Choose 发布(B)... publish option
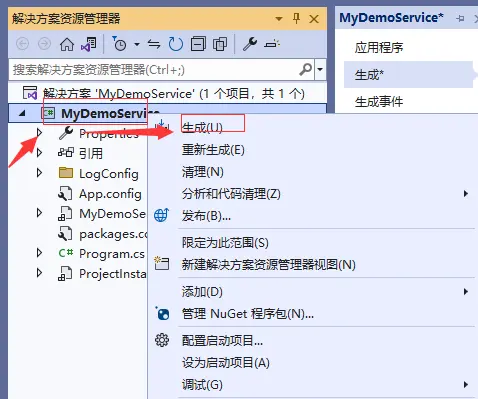This screenshot has height=399, width=478. 206,216
